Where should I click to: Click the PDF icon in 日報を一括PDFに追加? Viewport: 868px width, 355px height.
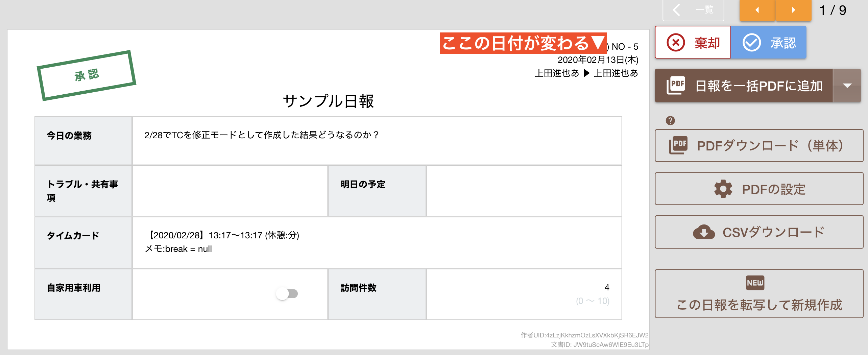(x=676, y=85)
